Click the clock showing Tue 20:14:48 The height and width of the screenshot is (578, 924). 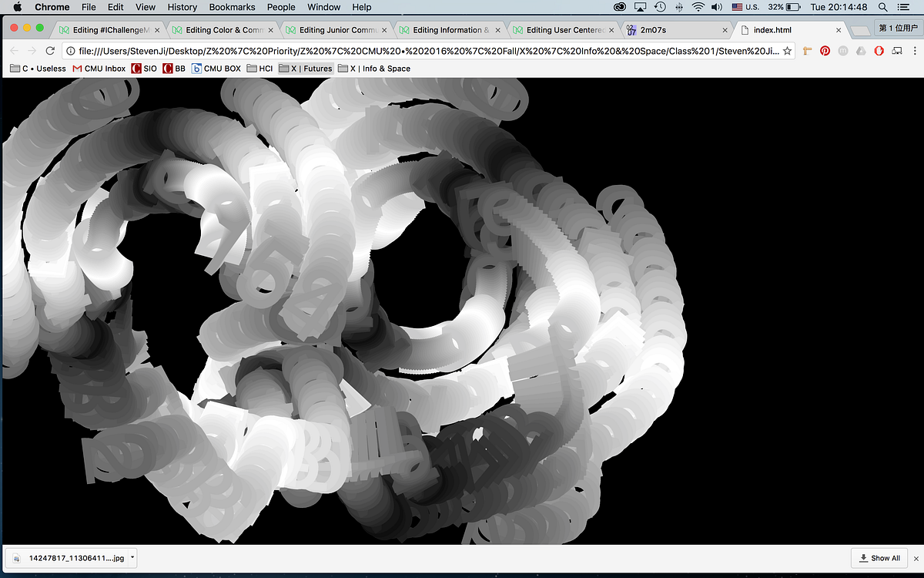839,7
